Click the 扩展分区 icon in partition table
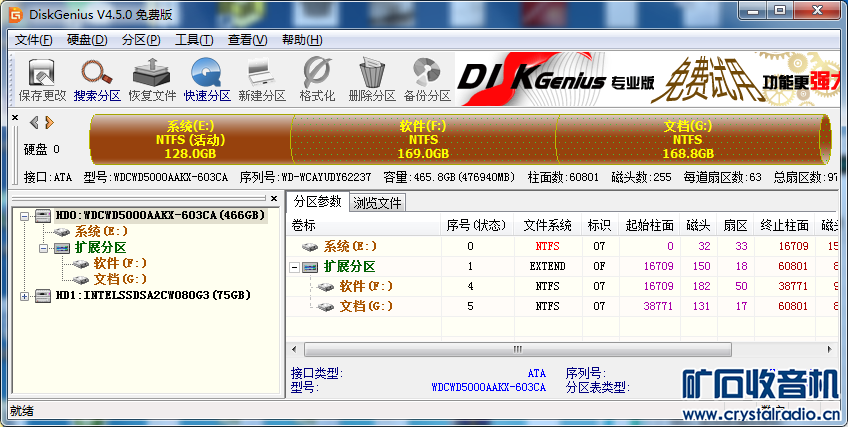 tap(310, 266)
